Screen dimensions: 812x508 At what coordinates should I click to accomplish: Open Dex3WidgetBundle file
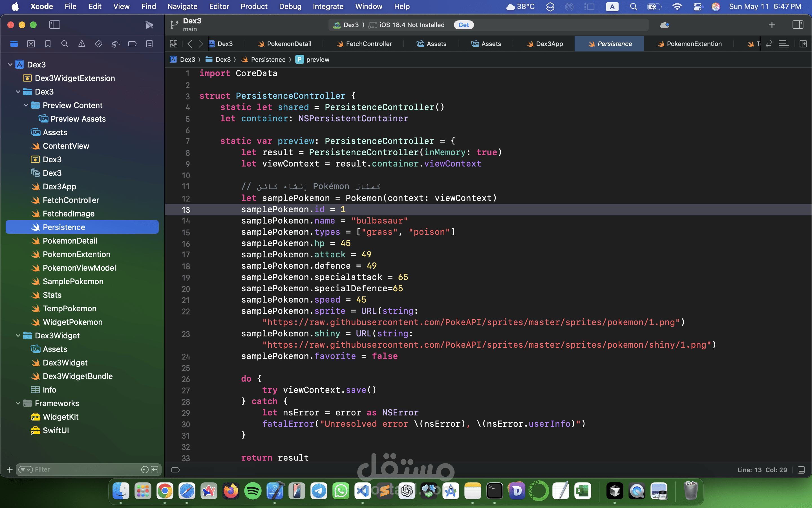pos(72,376)
